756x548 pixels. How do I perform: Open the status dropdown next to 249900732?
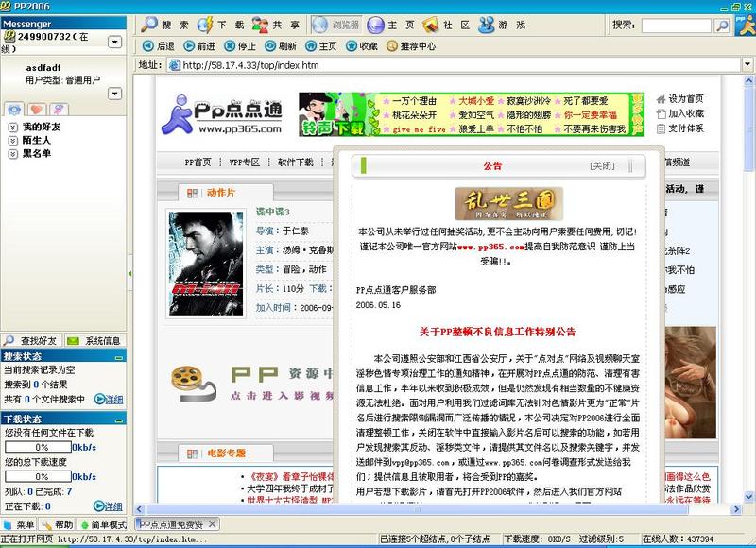coord(114,42)
